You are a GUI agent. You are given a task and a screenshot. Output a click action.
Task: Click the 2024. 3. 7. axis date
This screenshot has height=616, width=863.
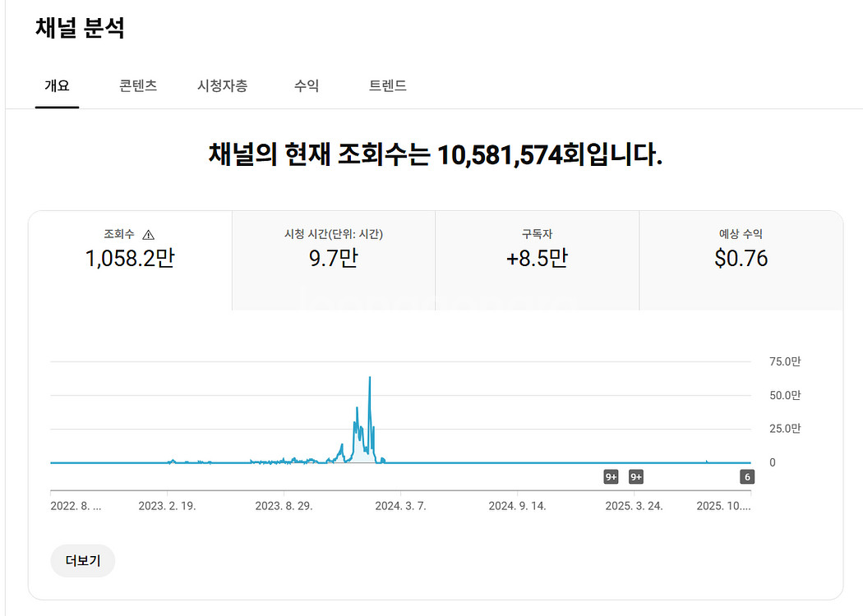pos(399,506)
